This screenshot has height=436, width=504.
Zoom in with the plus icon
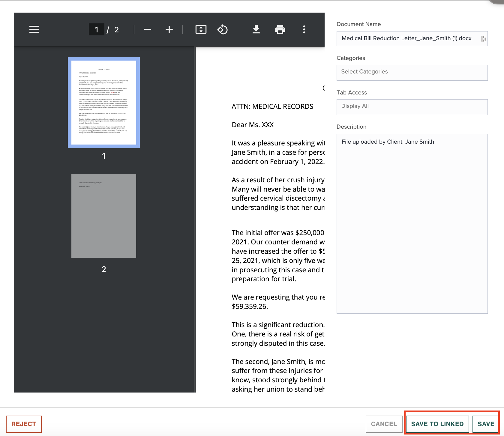(169, 29)
